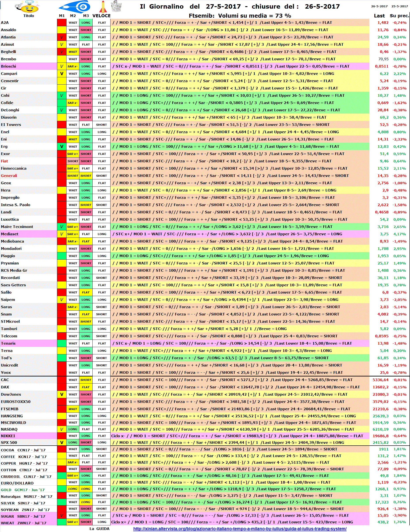
Task: Click the Last value 49,8 for CRUDEOIL
Action: pos(384,476)
